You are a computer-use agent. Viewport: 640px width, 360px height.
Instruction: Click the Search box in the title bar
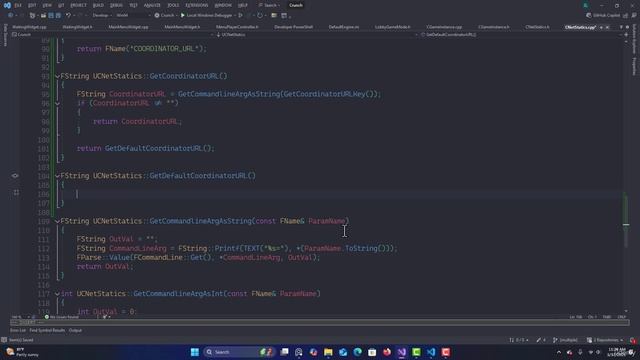click(269, 5)
